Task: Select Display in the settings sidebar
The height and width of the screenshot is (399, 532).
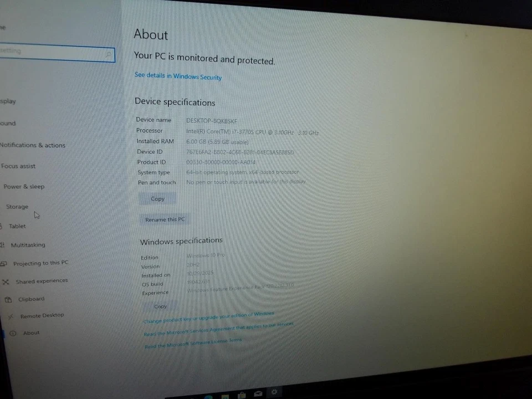Action: 8,101
